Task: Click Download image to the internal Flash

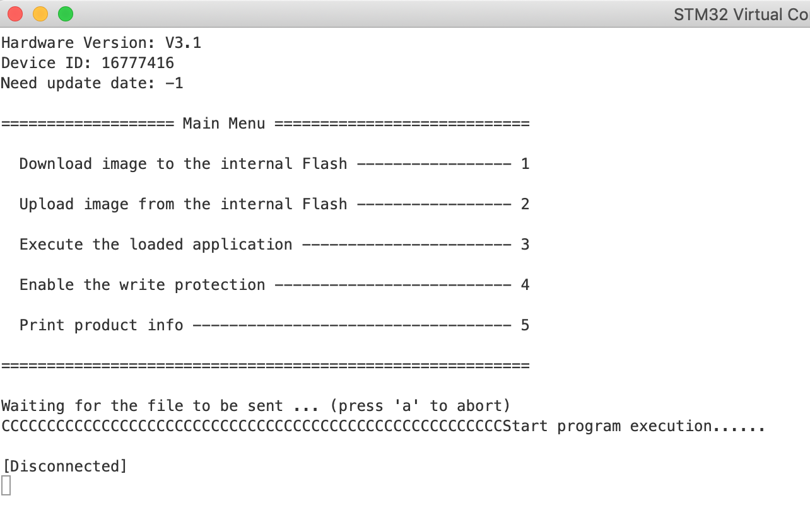Action: pyautogui.click(x=183, y=164)
